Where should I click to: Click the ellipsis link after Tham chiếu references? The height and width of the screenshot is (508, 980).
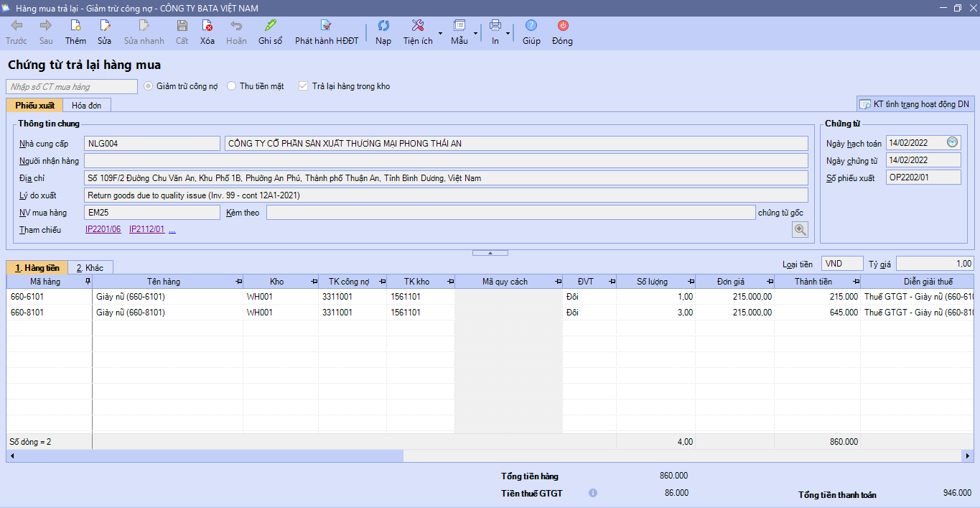(x=172, y=230)
